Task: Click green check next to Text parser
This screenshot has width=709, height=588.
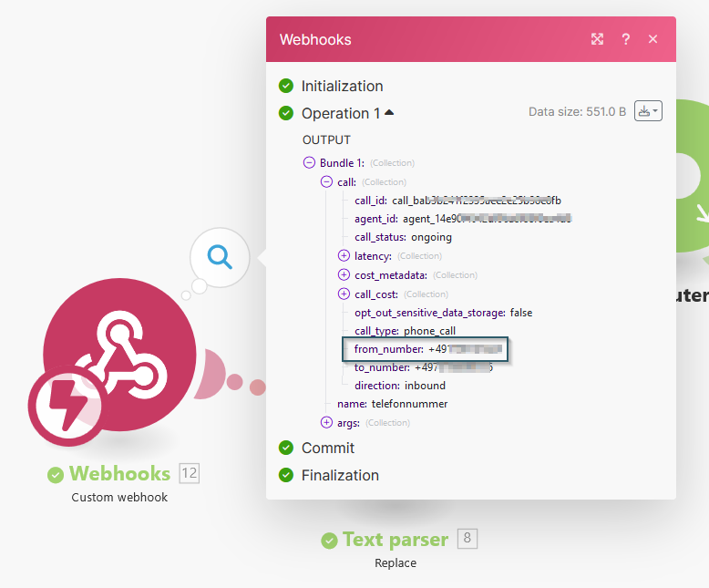Action: [329, 540]
